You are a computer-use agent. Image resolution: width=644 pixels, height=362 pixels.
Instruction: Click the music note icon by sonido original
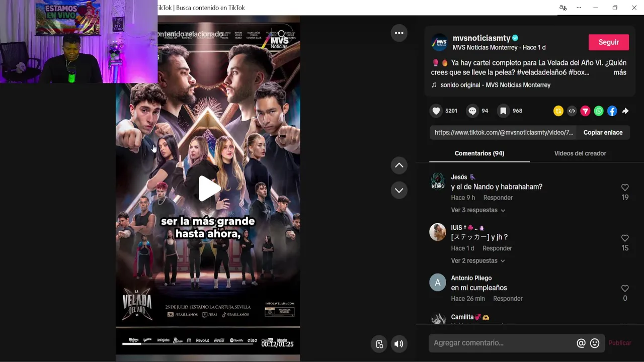pyautogui.click(x=434, y=85)
